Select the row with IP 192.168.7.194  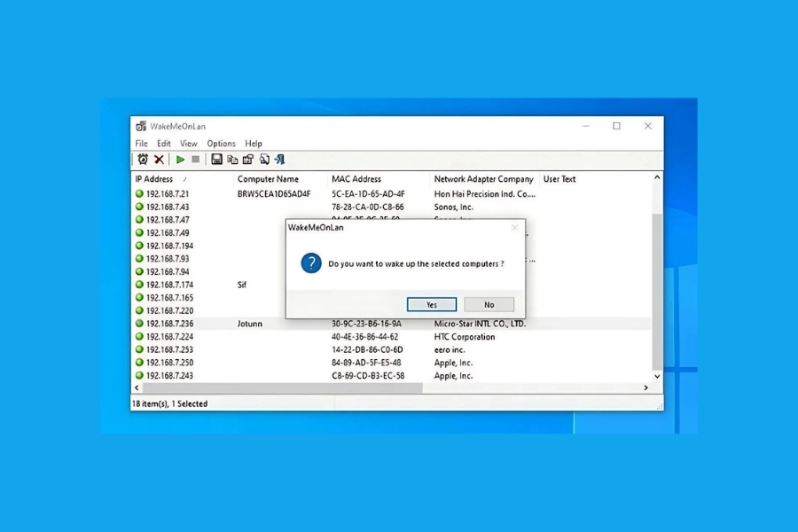coord(208,246)
